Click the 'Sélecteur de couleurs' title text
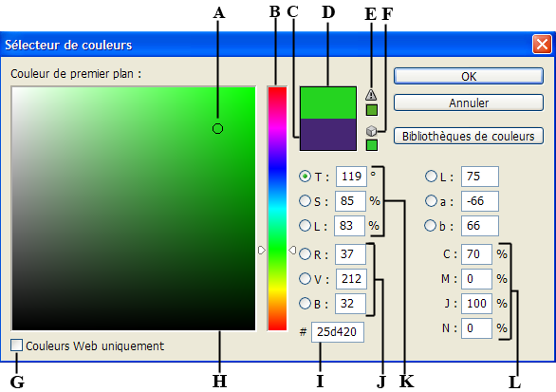 [68, 45]
